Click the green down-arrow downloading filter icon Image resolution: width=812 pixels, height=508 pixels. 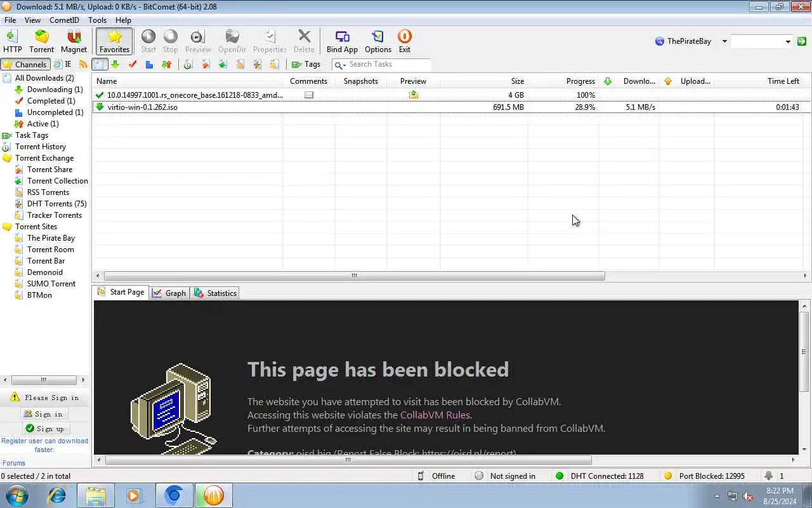(x=115, y=64)
